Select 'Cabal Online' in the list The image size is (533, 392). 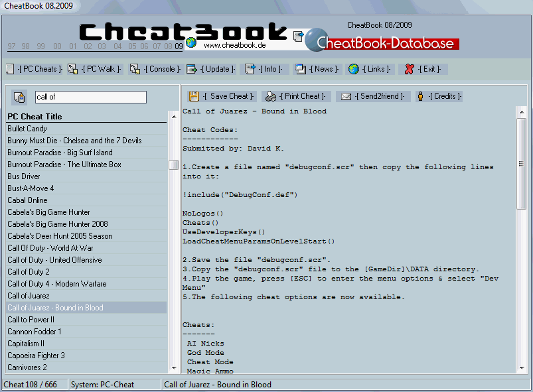(87, 200)
